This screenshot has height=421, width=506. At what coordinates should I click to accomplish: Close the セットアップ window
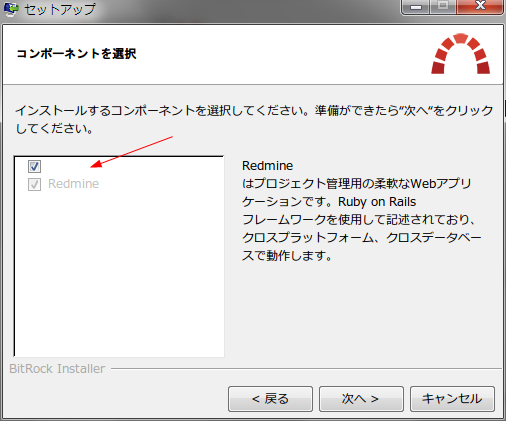point(480,7)
